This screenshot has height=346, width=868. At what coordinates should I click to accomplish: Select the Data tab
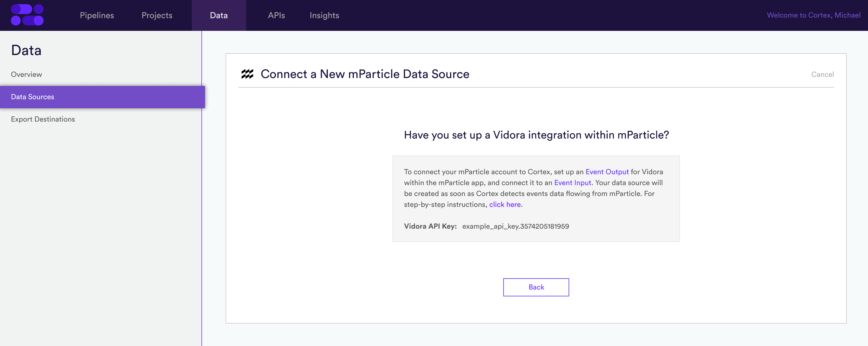pyautogui.click(x=219, y=15)
